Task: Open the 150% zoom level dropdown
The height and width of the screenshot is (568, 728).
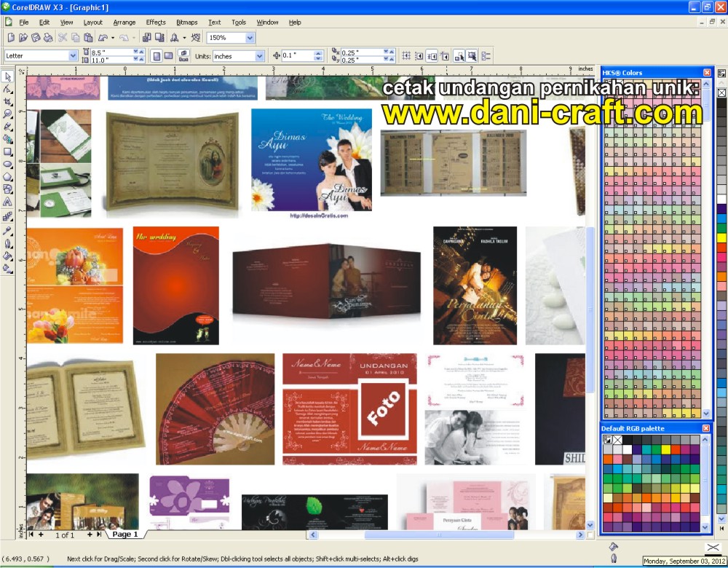Action: pos(250,38)
